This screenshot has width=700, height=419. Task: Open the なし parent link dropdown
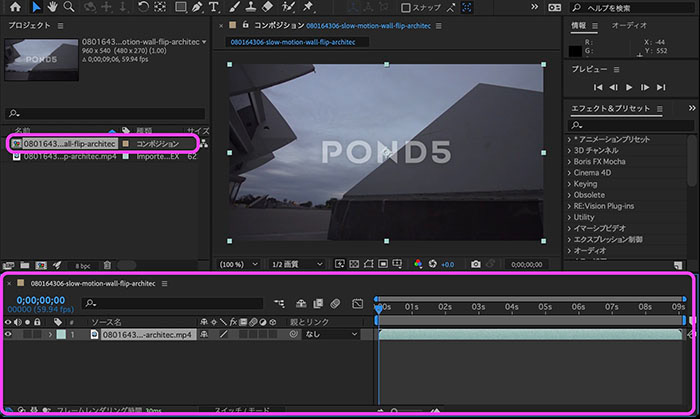coord(331,334)
